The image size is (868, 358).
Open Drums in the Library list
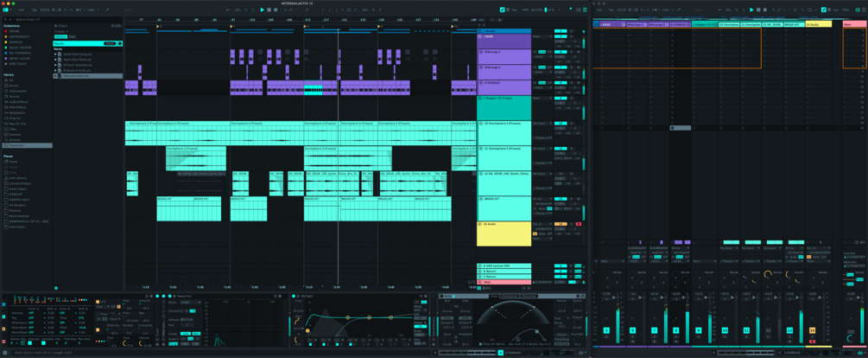tap(13, 86)
